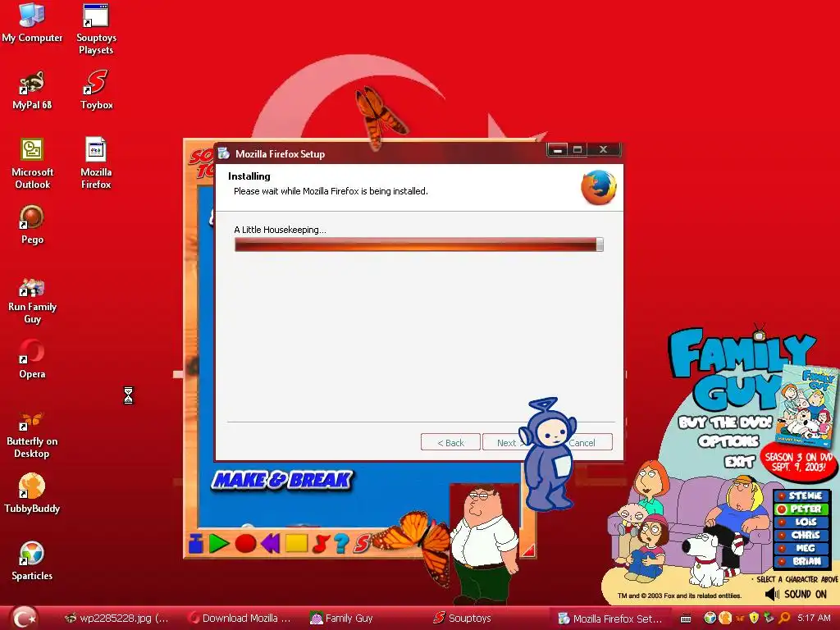The height and width of the screenshot is (630, 840).
Task: Toggle Sound On in Family Guy widget
Action: [796, 594]
